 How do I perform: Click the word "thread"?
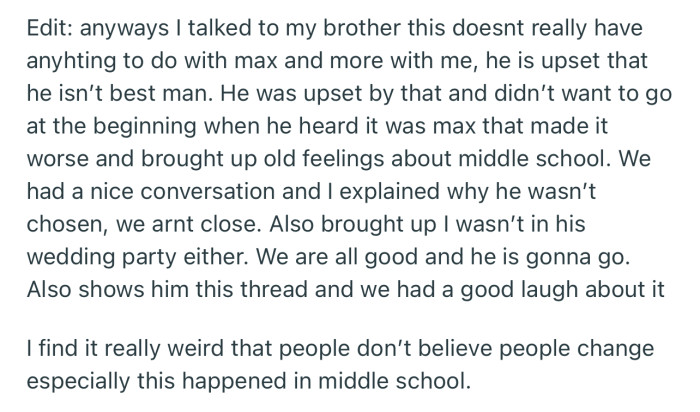pos(274,290)
